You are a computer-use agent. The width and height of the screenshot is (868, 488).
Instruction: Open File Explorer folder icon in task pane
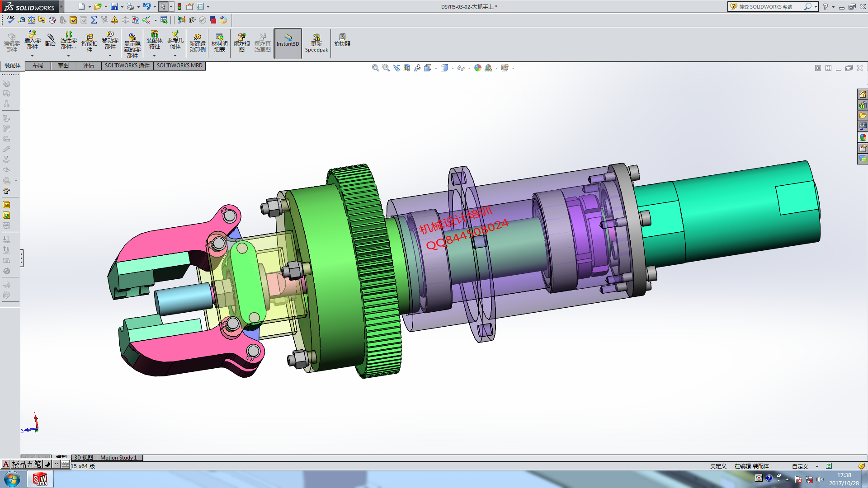[x=863, y=116]
